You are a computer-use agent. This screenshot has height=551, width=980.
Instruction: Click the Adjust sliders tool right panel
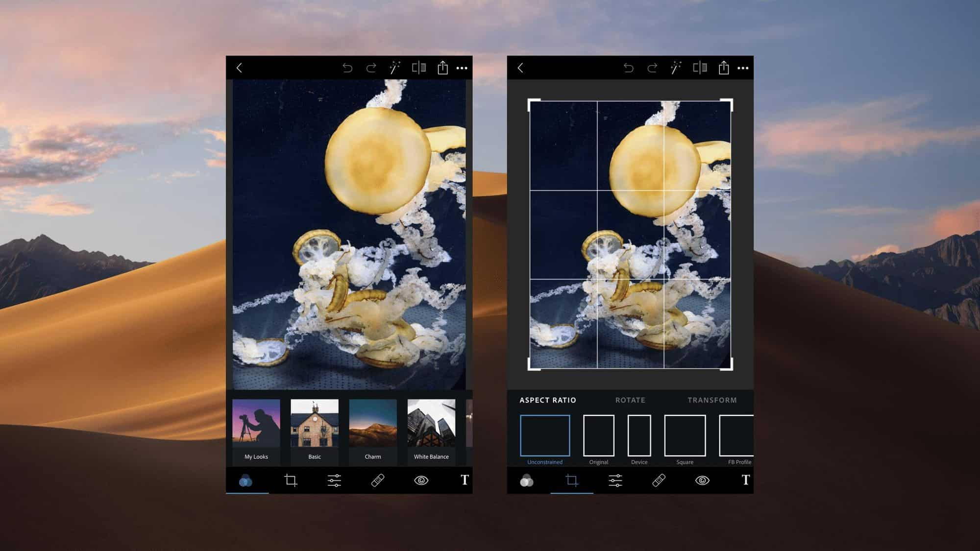tap(615, 479)
